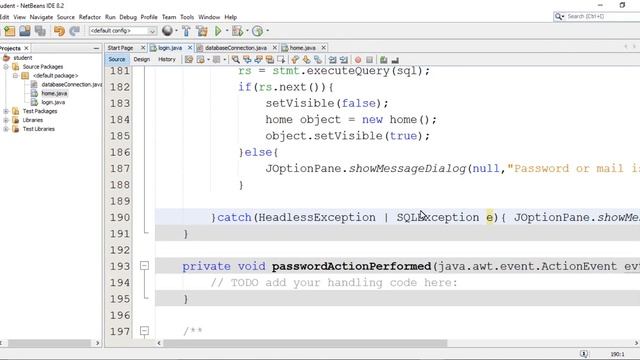Expand the Libraries node
The width and height of the screenshot is (640, 360).
coord(6,120)
